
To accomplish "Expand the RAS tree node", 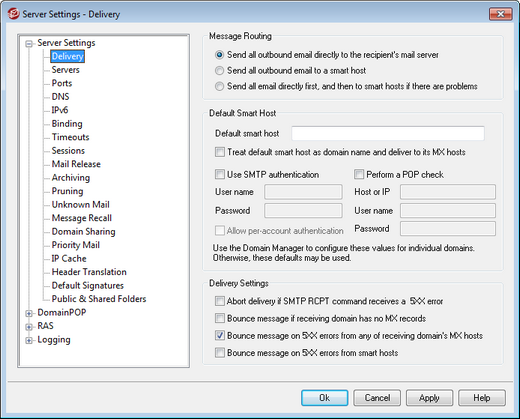I will (29, 327).
